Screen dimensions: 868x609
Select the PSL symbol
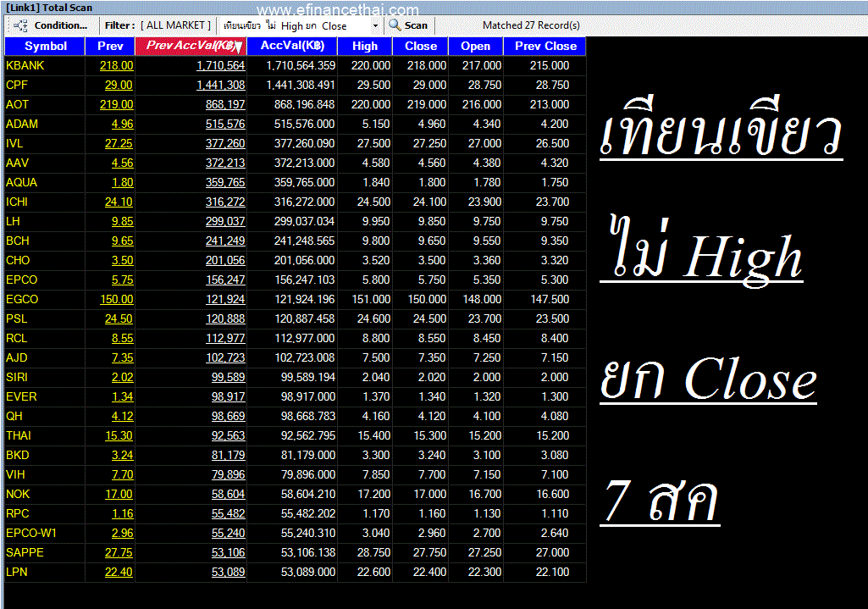(17, 318)
